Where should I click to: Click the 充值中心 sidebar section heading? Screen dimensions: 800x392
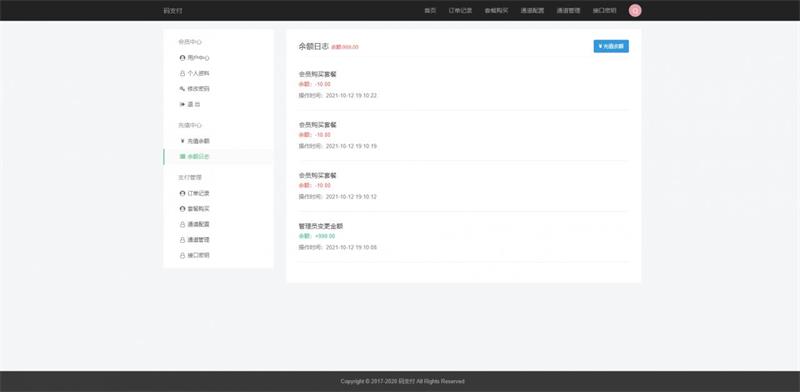tap(190, 125)
